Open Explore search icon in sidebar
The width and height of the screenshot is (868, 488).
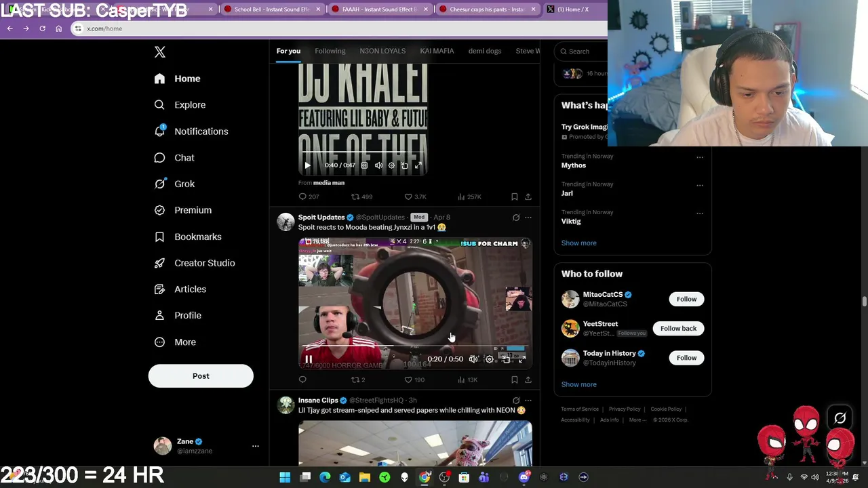[x=159, y=105]
